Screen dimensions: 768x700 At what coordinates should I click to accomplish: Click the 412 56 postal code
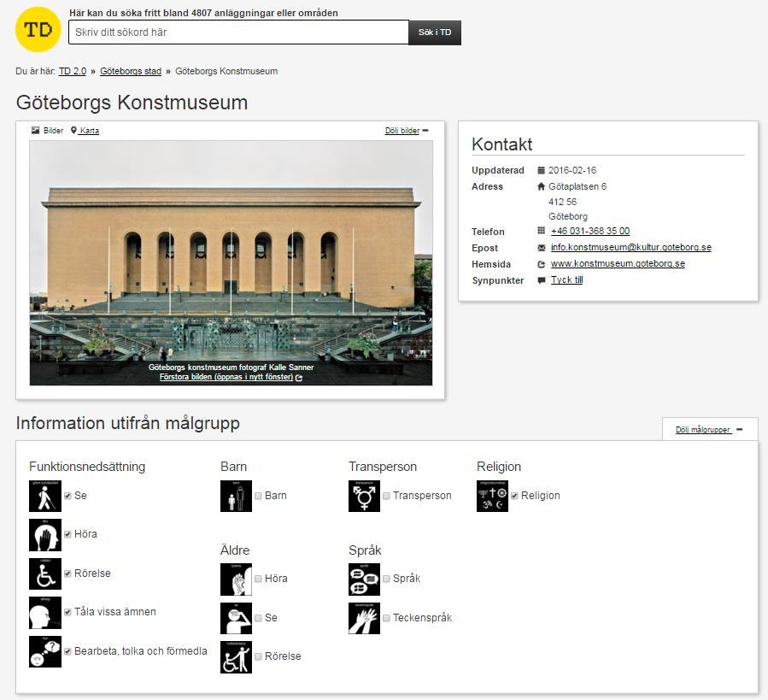tap(562, 202)
